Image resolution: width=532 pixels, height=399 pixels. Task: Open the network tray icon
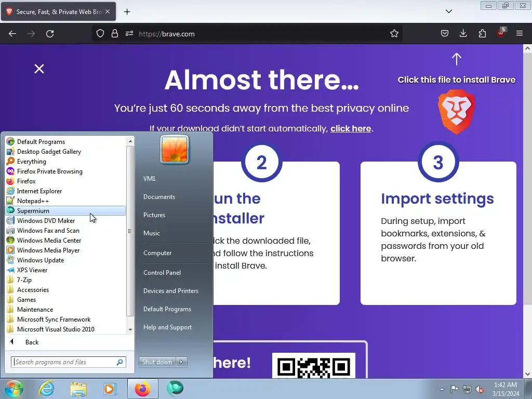coord(467,389)
